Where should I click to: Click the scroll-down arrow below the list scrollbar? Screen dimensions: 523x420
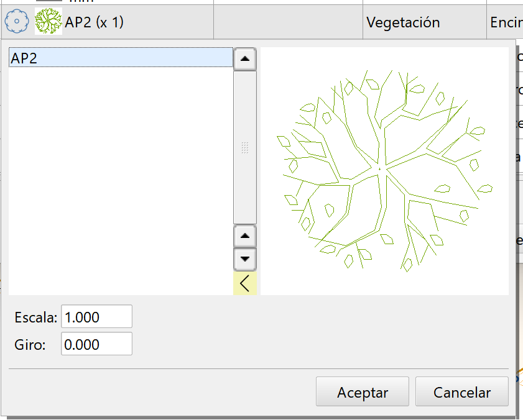tap(244, 258)
